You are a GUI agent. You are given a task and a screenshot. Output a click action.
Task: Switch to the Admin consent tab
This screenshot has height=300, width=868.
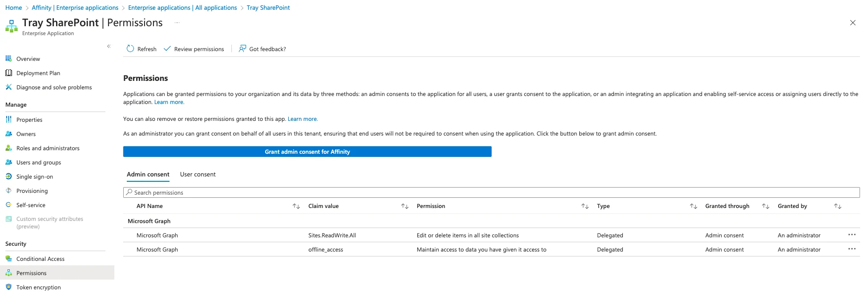148,174
